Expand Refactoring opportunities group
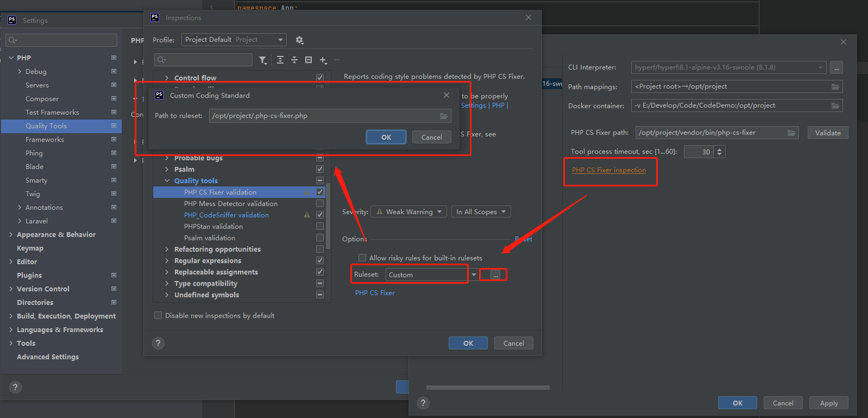This screenshot has width=868, height=418. 167,249
